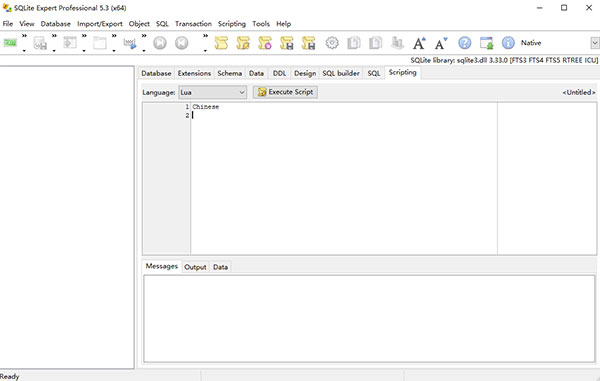Click the scroll icon with pencil

[x=243, y=43]
